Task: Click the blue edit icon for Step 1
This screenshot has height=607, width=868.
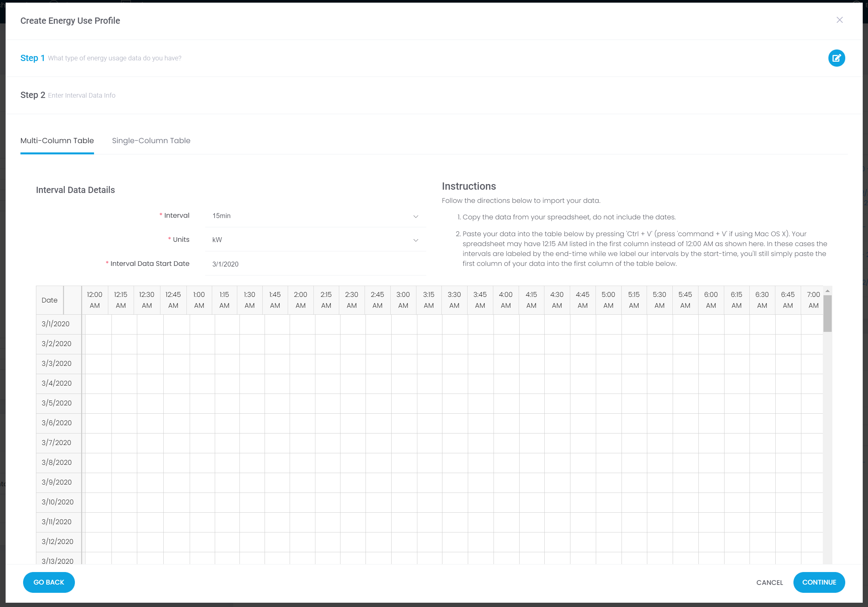Action: 836,58
